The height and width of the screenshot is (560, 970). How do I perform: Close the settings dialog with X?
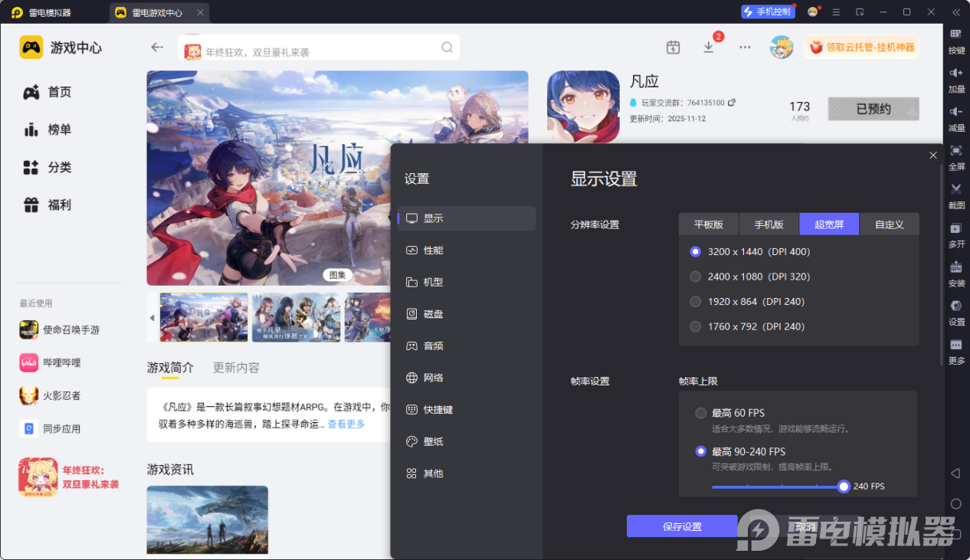point(932,155)
